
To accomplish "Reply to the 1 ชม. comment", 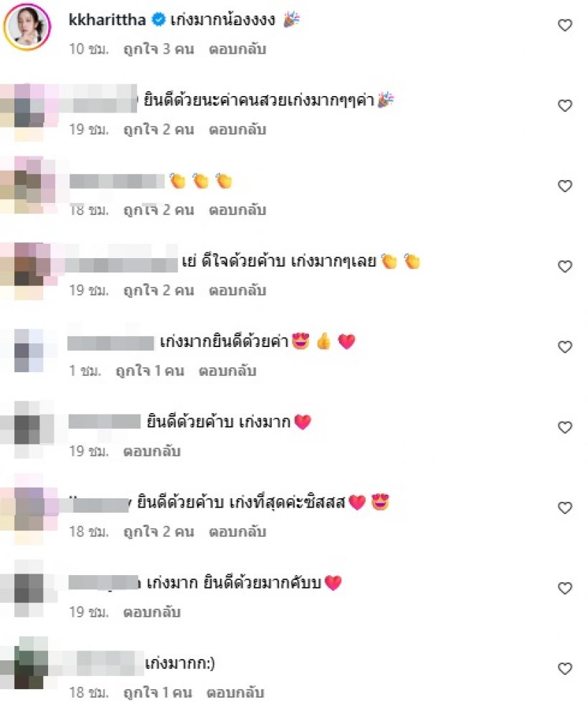I will point(227,371).
